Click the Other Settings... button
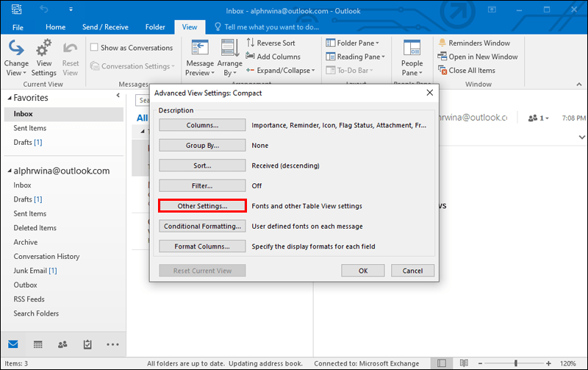Viewport: 588px width, 370px height. pos(203,206)
